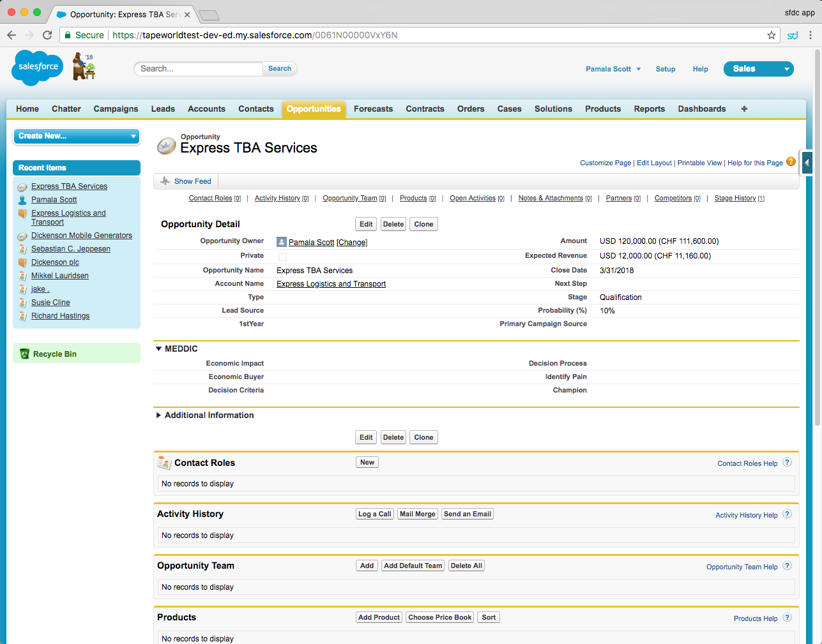Image resolution: width=822 pixels, height=644 pixels.
Task: Click icon next to Express TBA Services recent item
Action: click(x=22, y=187)
